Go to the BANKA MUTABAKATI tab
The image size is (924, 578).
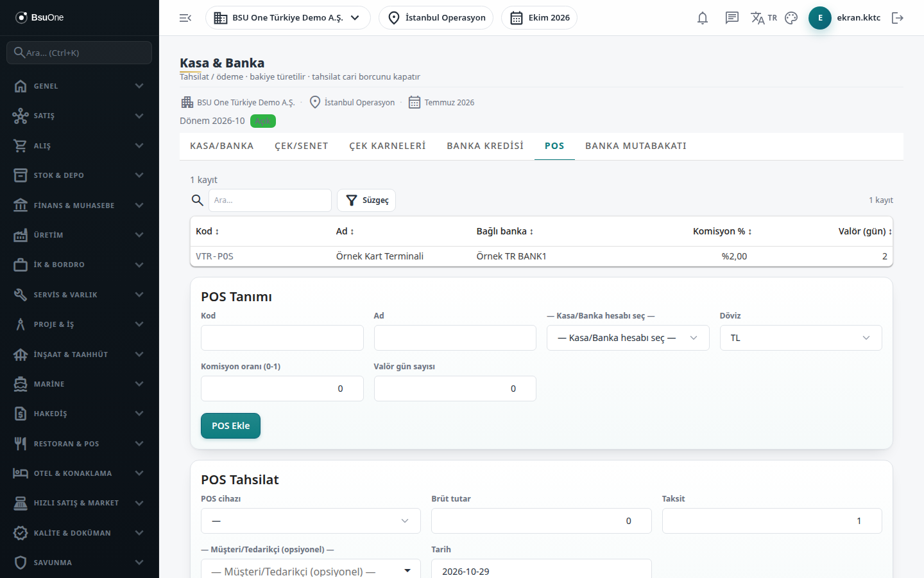pyautogui.click(x=636, y=146)
